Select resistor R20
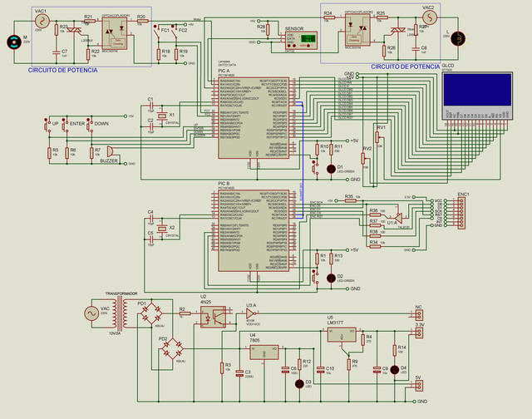 pyautogui.click(x=142, y=21)
